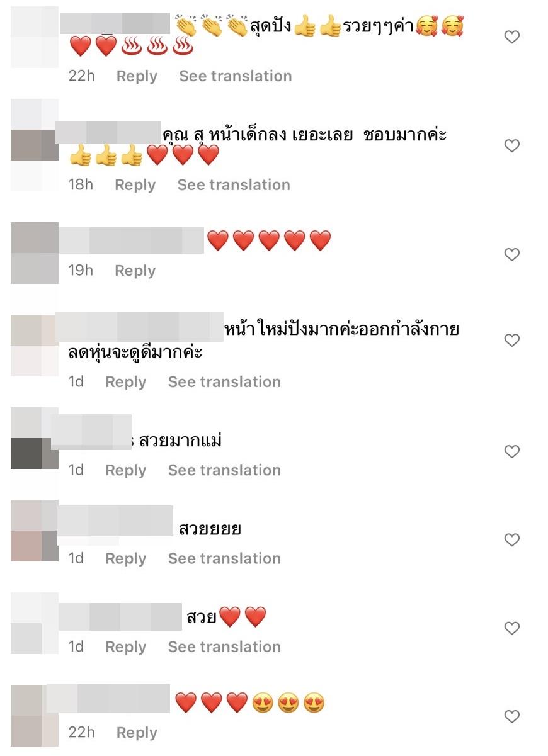Heart the hearts and heart-eyes emoji comment
Viewport: 548px width, 756px height.
(x=512, y=716)
